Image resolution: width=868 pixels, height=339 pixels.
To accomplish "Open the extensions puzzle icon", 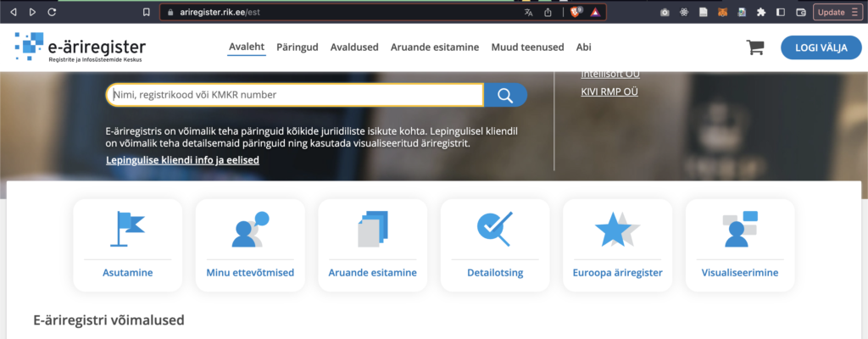I will click(761, 12).
